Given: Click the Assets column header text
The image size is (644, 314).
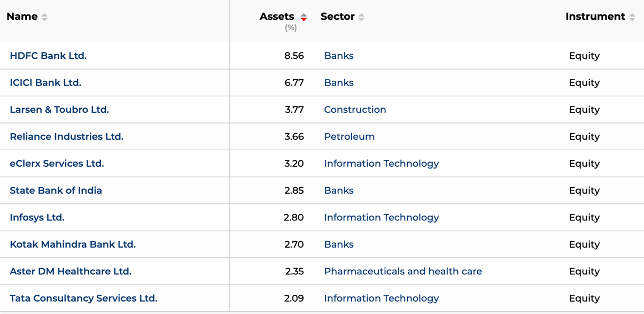Looking at the screenshot, I should point(276,17).
